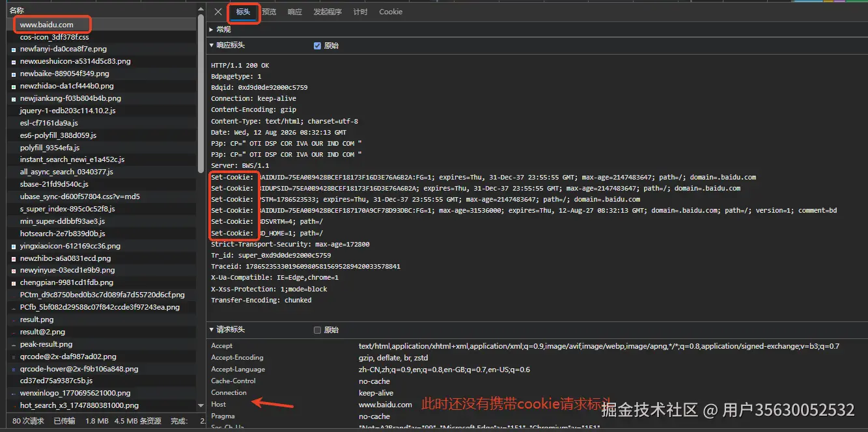
Task: Close the request details pane with X
Action: coord(218,12)
